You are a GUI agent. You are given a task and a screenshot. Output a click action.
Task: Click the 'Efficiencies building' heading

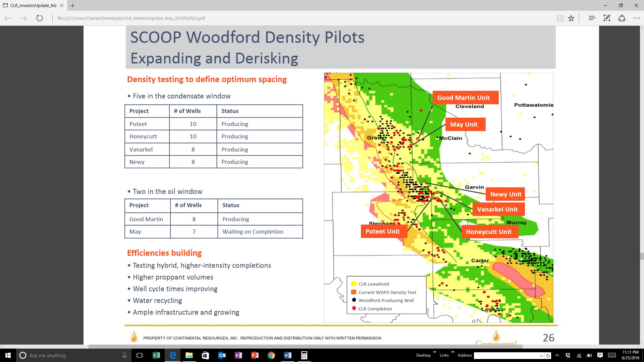(x=164, y=253)
